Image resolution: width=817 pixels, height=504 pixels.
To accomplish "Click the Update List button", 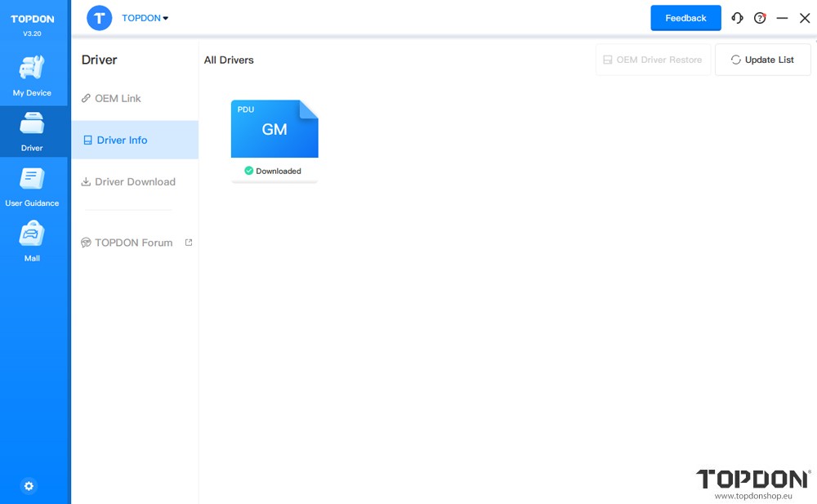I will [762, 60].
